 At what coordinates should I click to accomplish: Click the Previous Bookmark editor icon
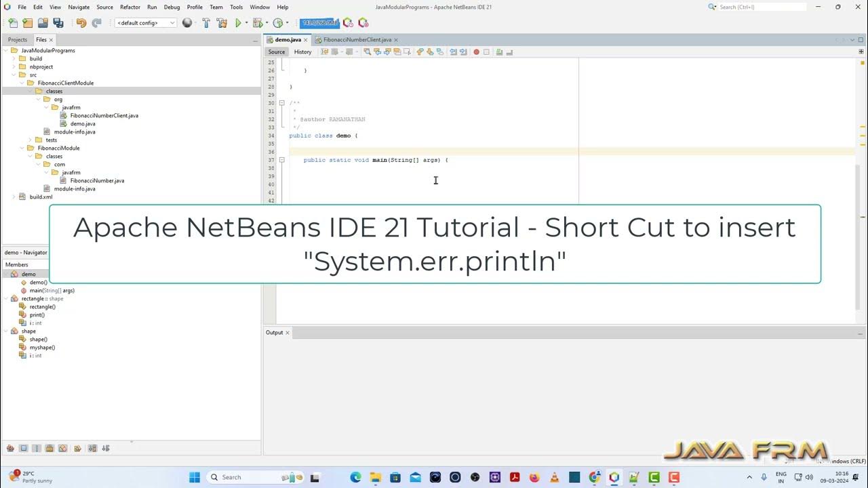420,52
